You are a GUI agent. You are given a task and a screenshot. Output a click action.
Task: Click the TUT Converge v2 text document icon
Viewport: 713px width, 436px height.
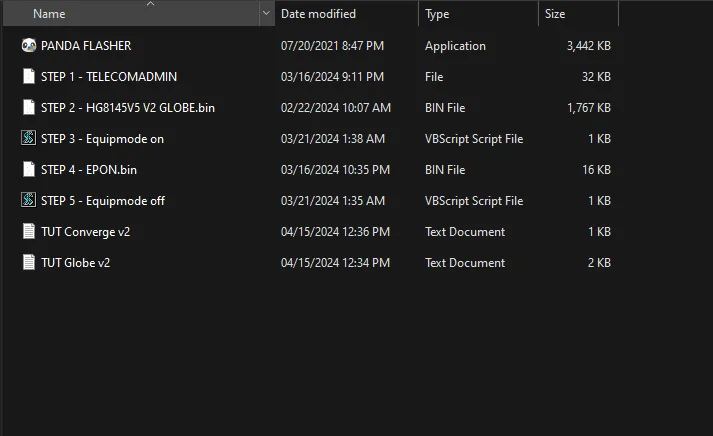click(29, 231)
